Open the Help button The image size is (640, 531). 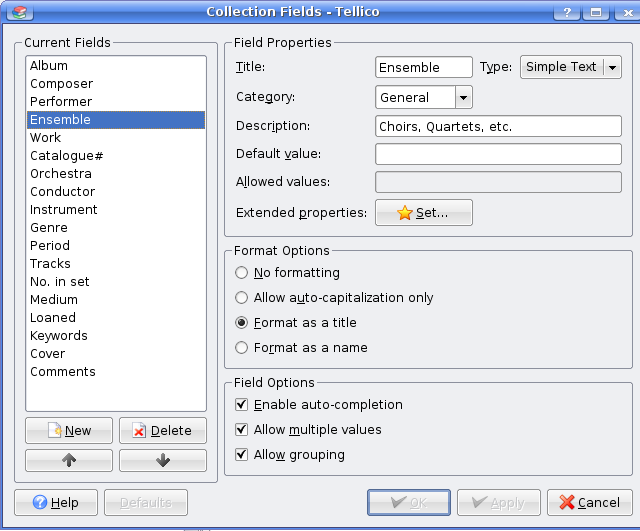pos(55,502)
